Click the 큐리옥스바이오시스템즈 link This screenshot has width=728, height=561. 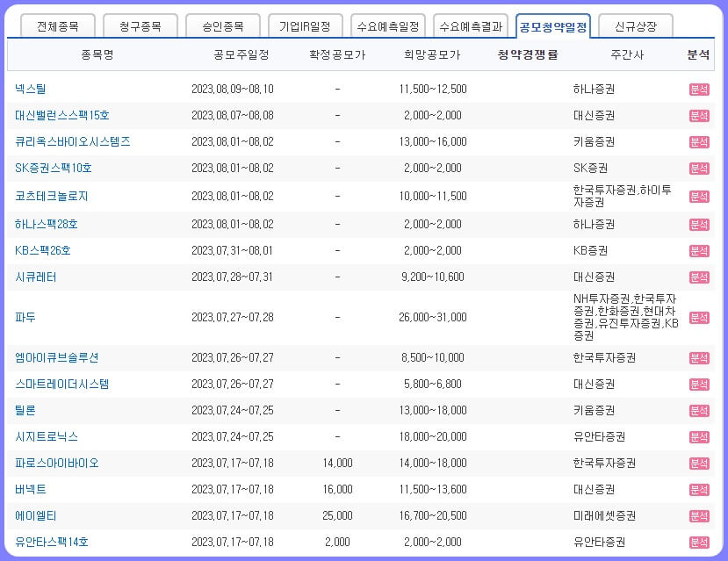[72, 141]
